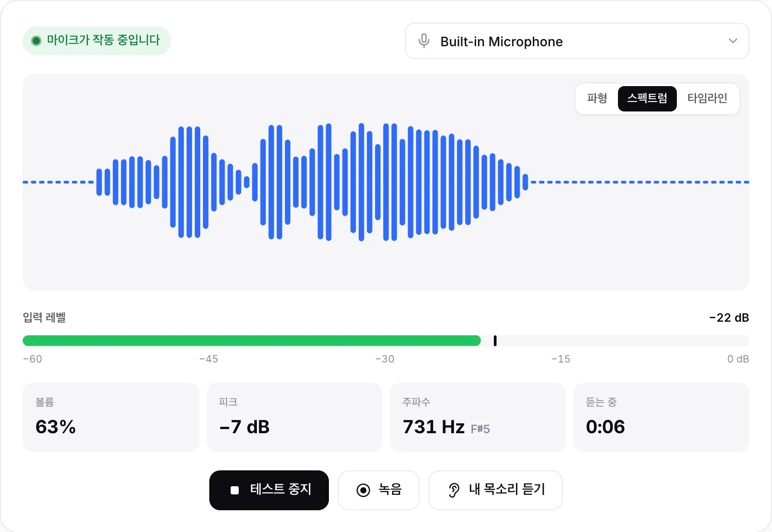
Task: Expand the Built-in Microphone dropdown chevron
Action: pos(733,41)
